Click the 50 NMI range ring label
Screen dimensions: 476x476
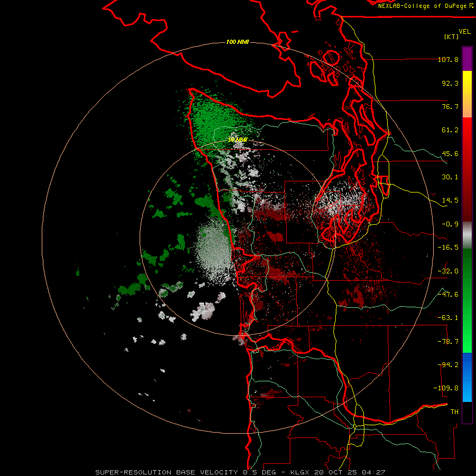(237, 140)
